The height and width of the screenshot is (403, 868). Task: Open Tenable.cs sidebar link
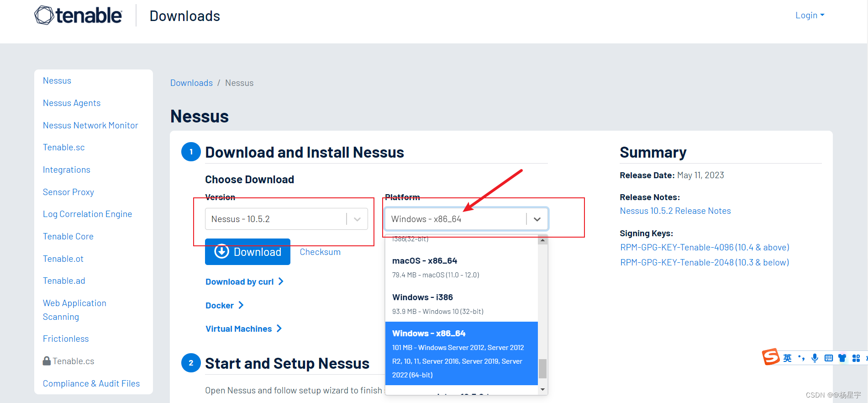coord(73,361)
